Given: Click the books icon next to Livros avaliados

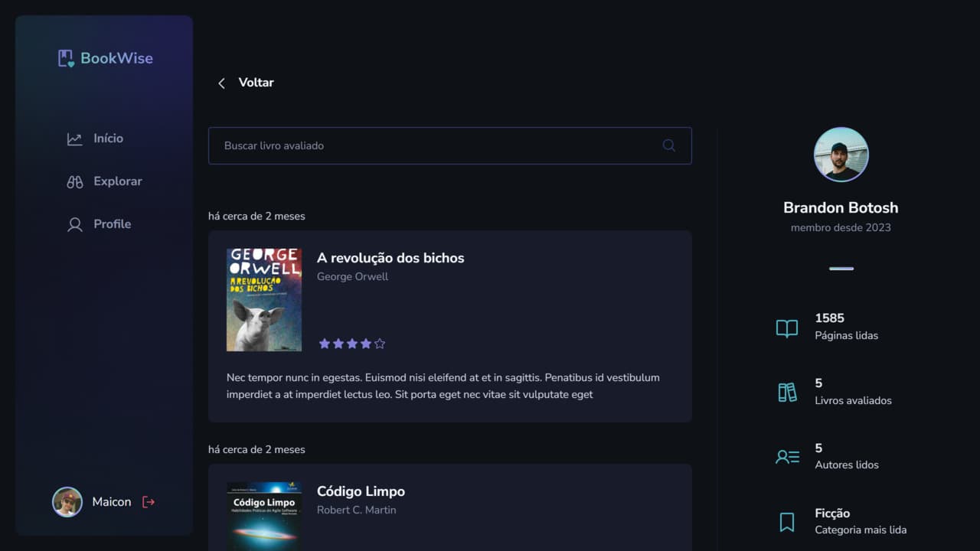Looking at the screenshot, I should (786, 392).
